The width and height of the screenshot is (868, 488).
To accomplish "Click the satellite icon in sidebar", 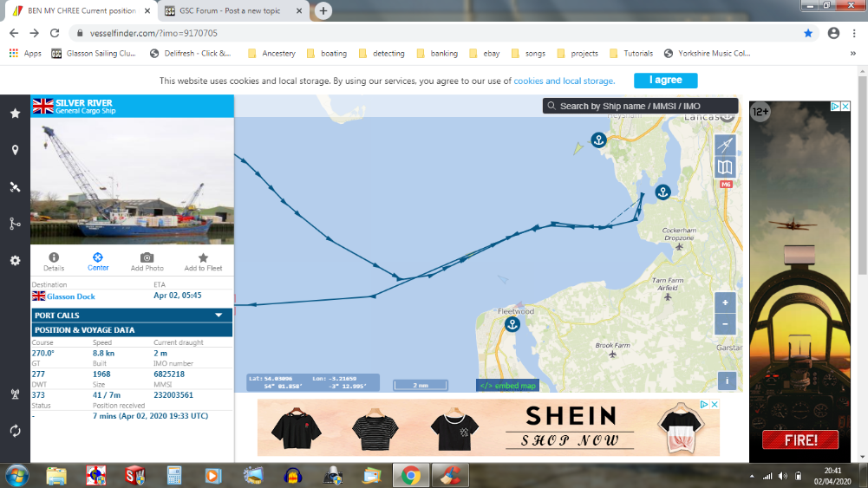I will tap(15, 186).
